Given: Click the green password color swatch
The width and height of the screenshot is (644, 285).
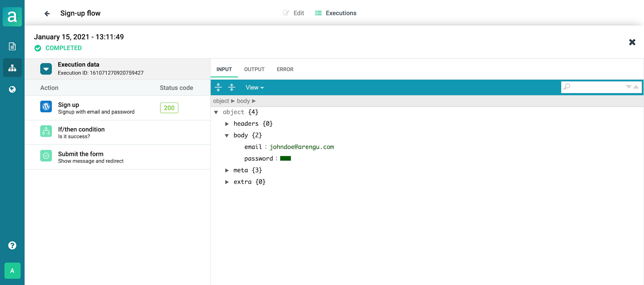Looking at the screenshot, I should (x=285, y=159).
